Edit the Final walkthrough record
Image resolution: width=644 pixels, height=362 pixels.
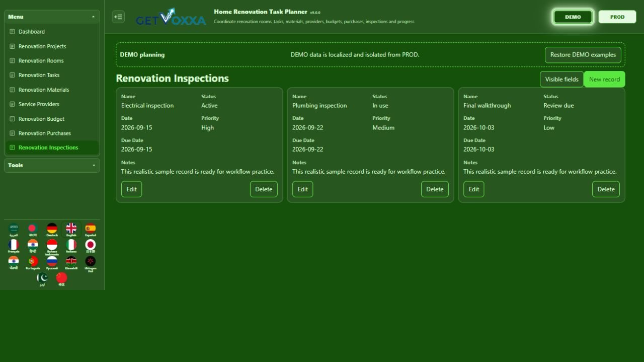click(x=474, y=189)
